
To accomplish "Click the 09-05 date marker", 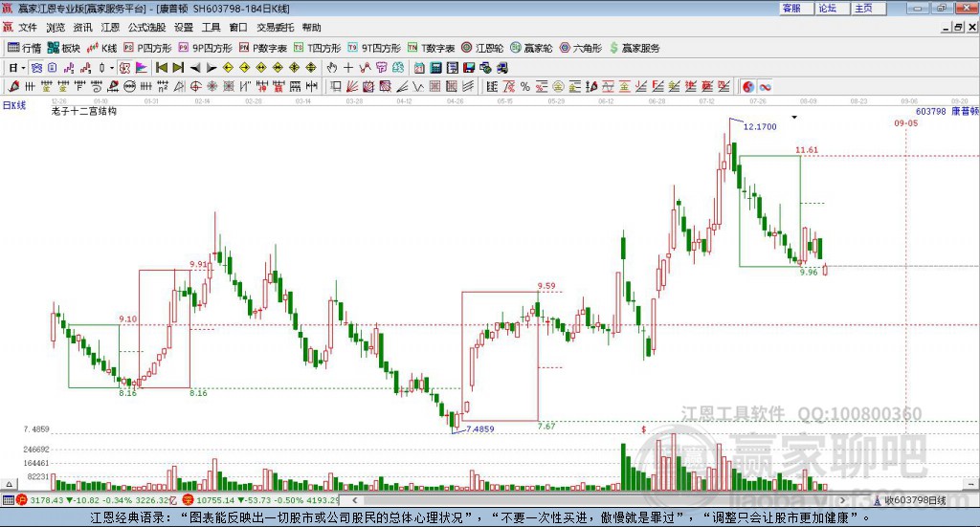I will tap(905, 123).
